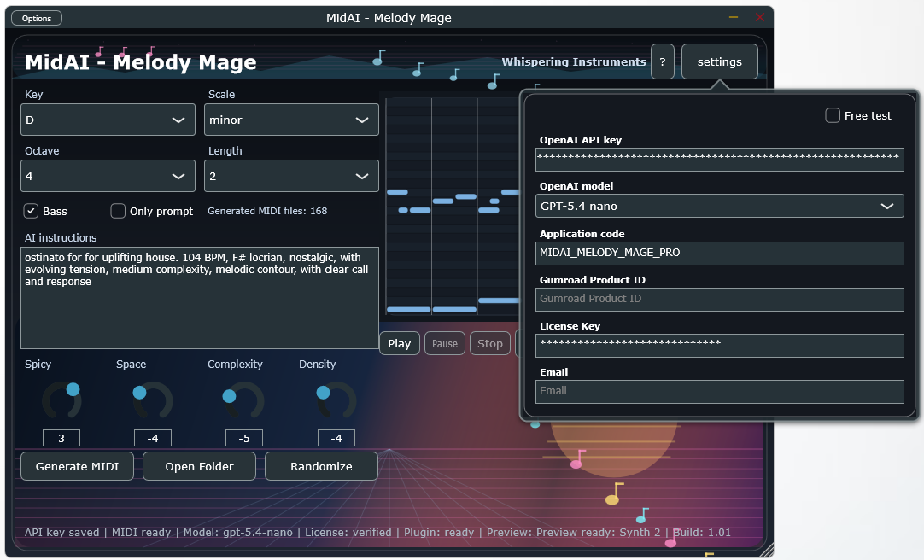The height and width of the screenshot is (560, 924).
Task: Click the Complexity knob
Action: [244, 401]
